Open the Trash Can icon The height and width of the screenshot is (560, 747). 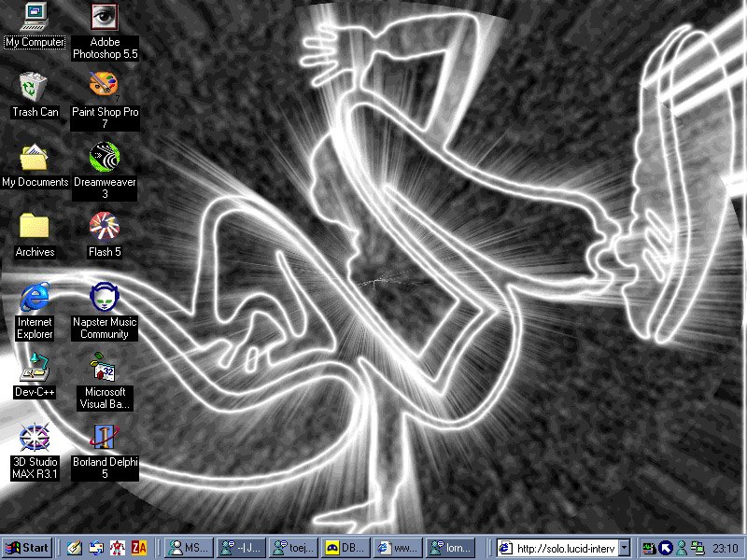point(35,86)
